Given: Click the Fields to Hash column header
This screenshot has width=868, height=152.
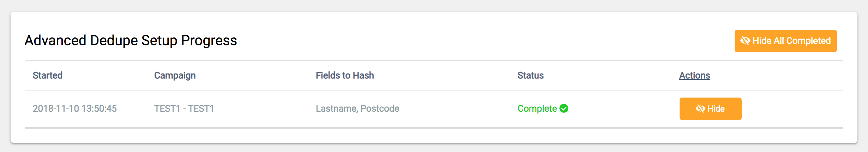Looking at the screenshot, I should coord(345,75).
